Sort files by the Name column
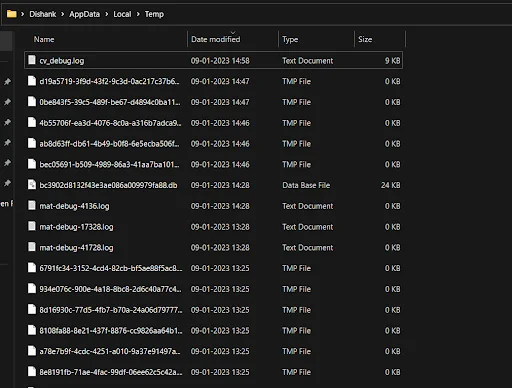The image size is (512, 388). point(44,39)
